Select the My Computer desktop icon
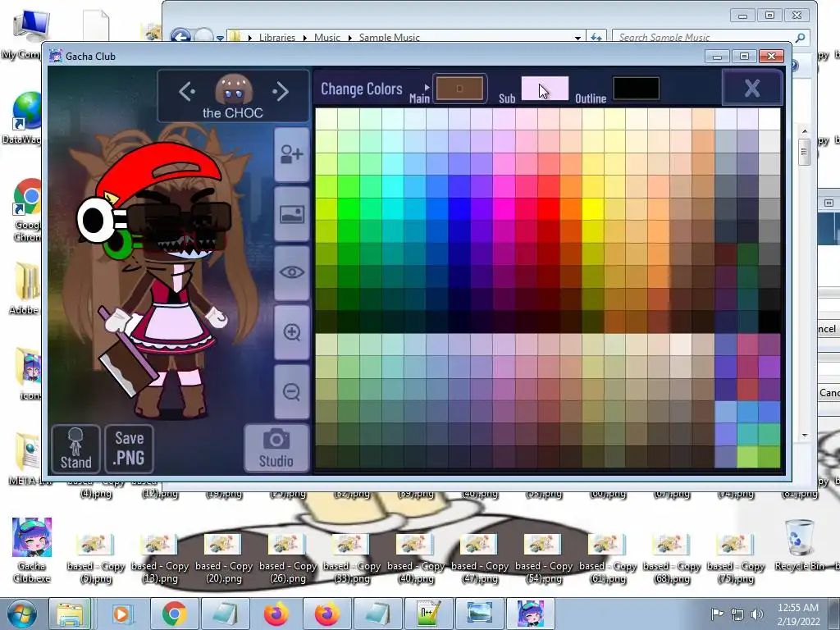The width and height of the screenshot is (840, 630). [x=25, y=34]
